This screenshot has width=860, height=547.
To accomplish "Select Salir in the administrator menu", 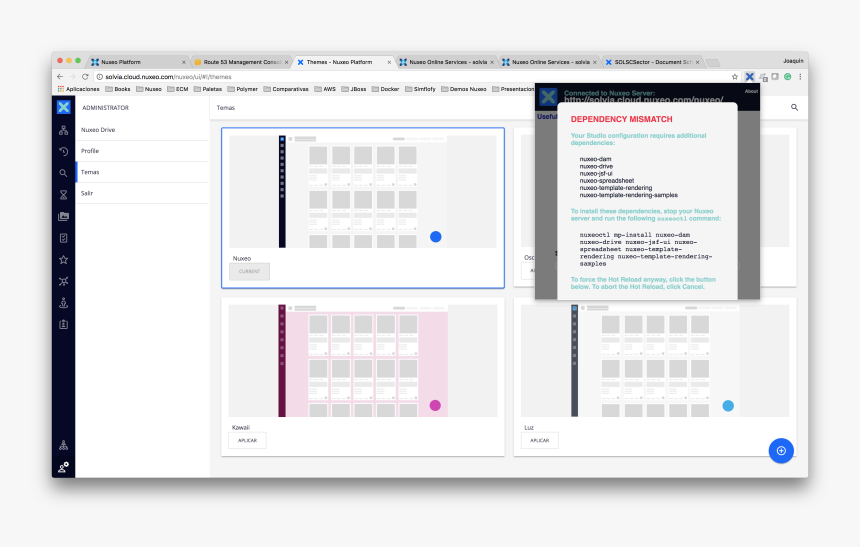I will [x=142, y=193].
